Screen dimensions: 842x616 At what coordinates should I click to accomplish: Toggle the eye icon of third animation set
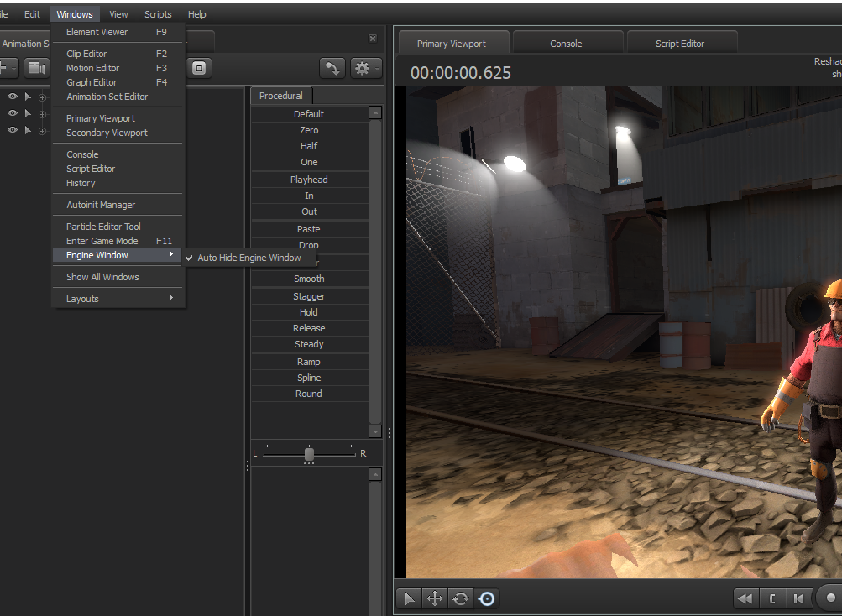tap(12, 130)
